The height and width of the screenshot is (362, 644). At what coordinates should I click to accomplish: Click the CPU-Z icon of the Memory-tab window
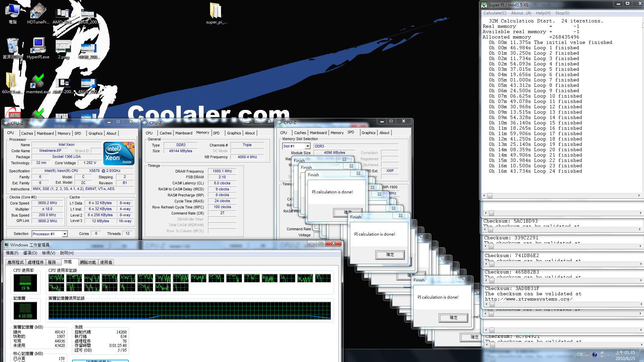point(145,123)
